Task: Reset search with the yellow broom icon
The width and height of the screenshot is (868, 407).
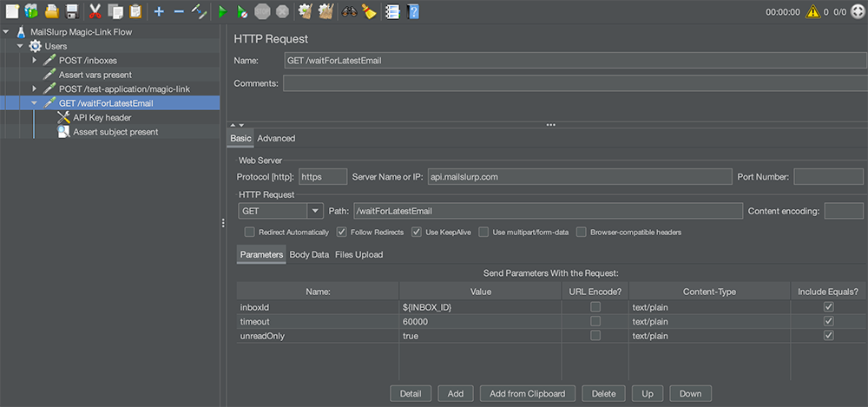Action: coord(369,11)
